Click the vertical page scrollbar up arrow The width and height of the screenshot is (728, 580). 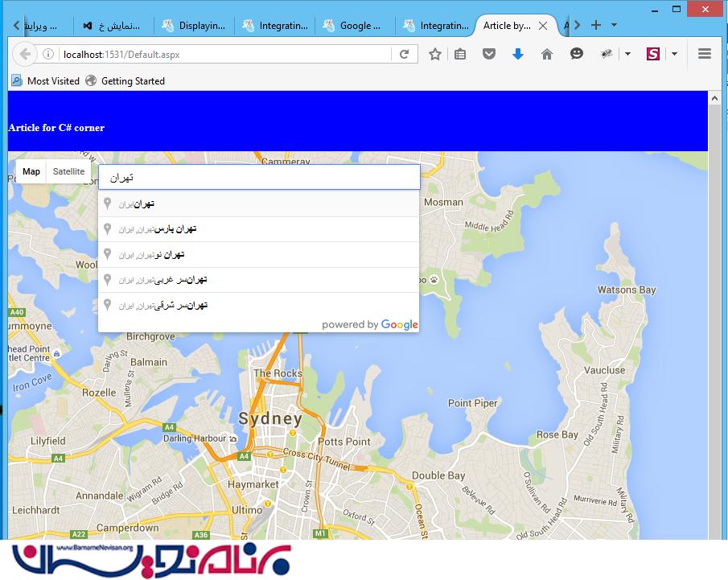click(x=714, y=99)
